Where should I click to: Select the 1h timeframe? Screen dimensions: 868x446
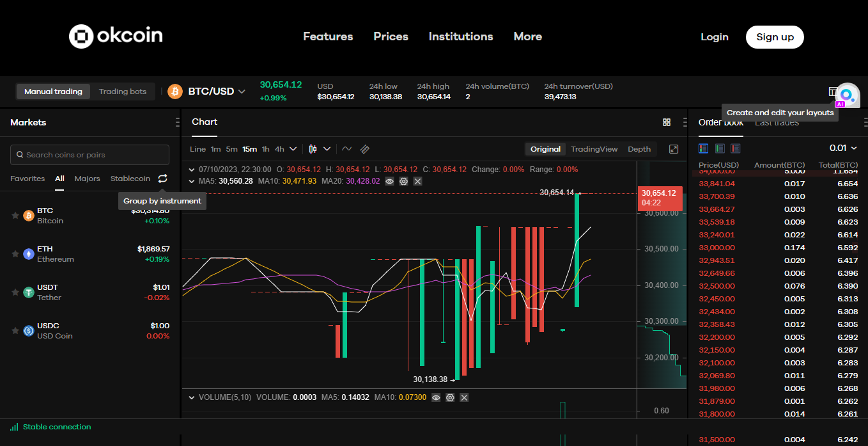point(265,149)
